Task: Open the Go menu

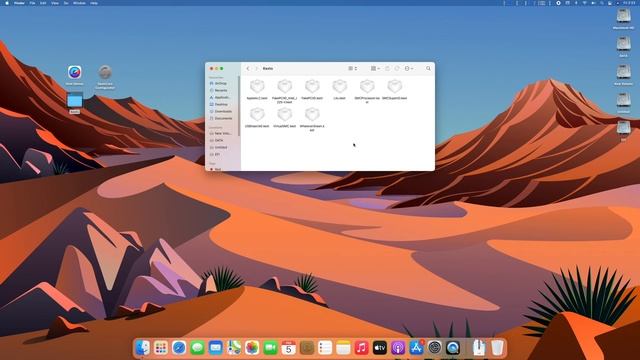Action: point(66,3)
